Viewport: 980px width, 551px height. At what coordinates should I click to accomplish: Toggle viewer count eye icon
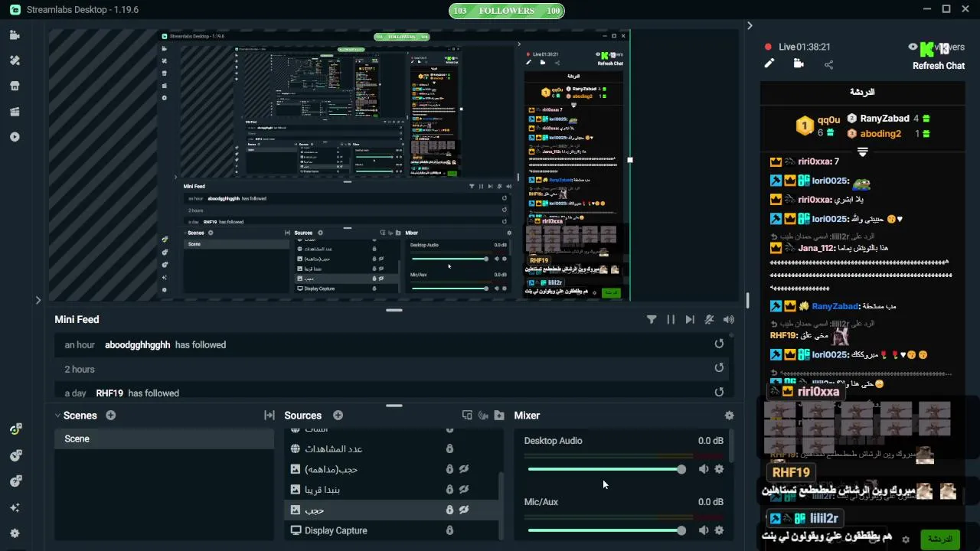pos(913,47)
